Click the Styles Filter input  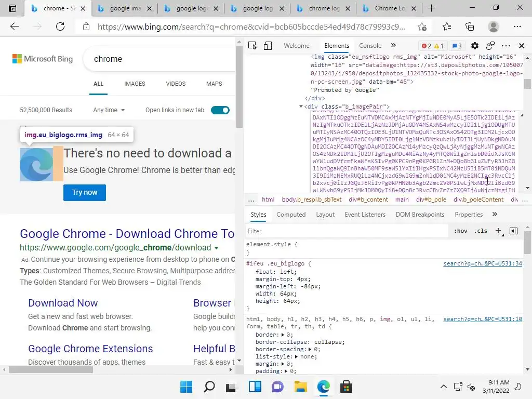coord(347,231)
